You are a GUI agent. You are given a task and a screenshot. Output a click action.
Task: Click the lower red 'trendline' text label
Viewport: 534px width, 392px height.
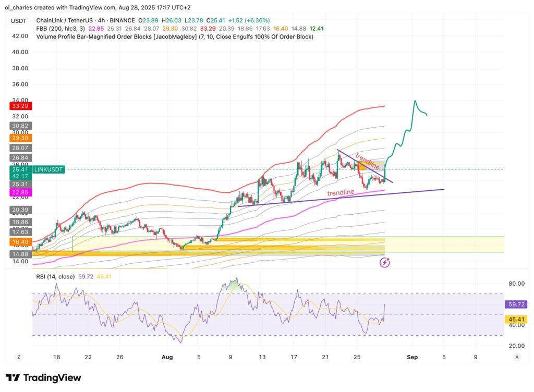(x=341, y=193)
